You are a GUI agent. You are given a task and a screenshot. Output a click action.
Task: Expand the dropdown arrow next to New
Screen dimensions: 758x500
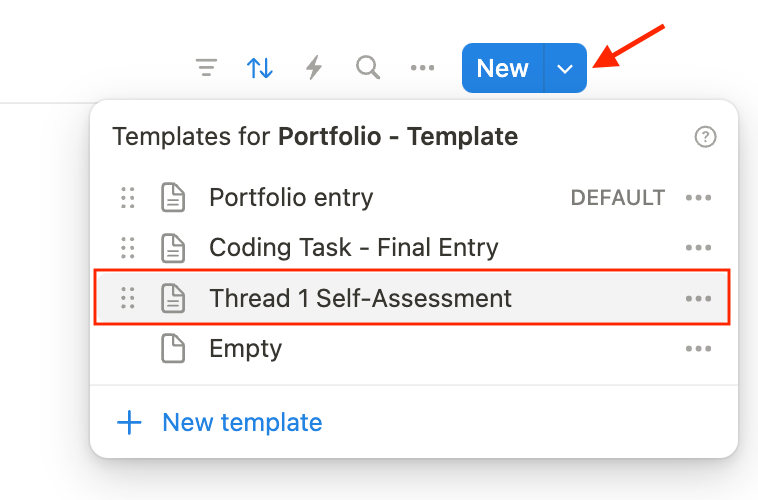pos(565,69)
